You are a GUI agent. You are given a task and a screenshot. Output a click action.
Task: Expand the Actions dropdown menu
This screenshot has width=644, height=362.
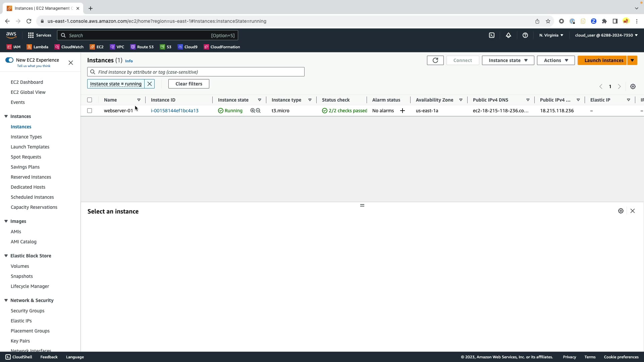(556, 60)
